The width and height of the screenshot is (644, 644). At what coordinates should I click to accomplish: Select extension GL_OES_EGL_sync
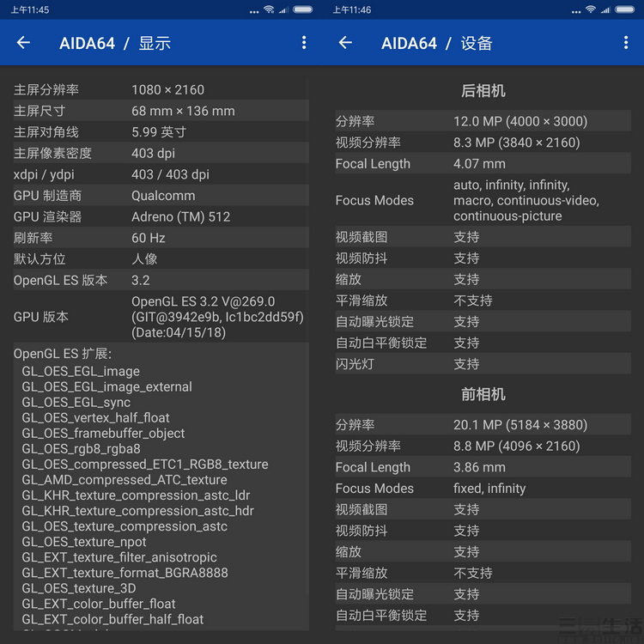76,403
